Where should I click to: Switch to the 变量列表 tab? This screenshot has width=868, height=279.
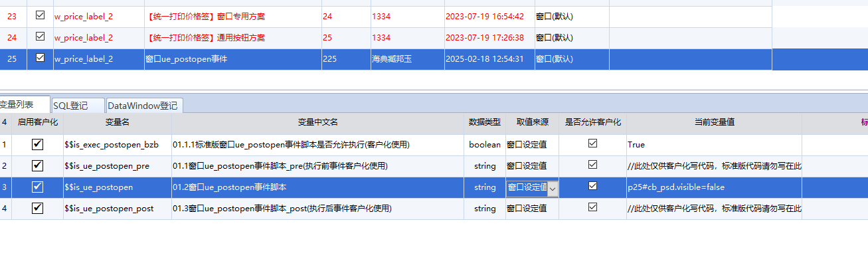(x=24, y=104)
